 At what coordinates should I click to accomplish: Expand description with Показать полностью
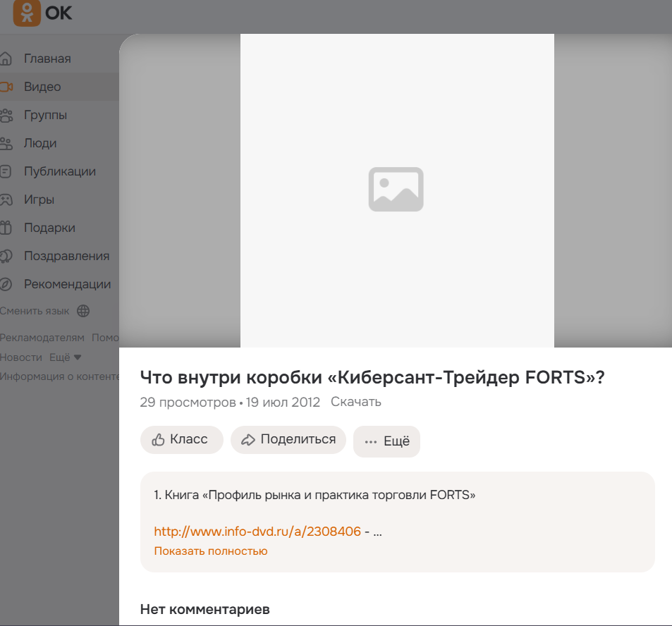pos(210,551)
